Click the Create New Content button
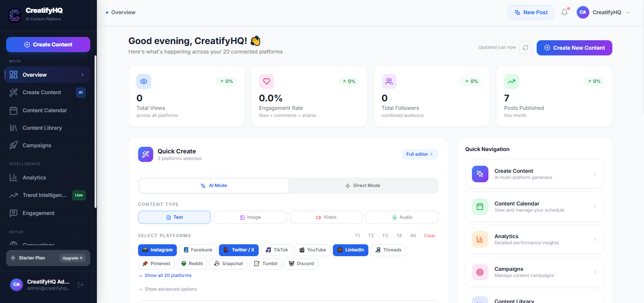 (574, 48)
